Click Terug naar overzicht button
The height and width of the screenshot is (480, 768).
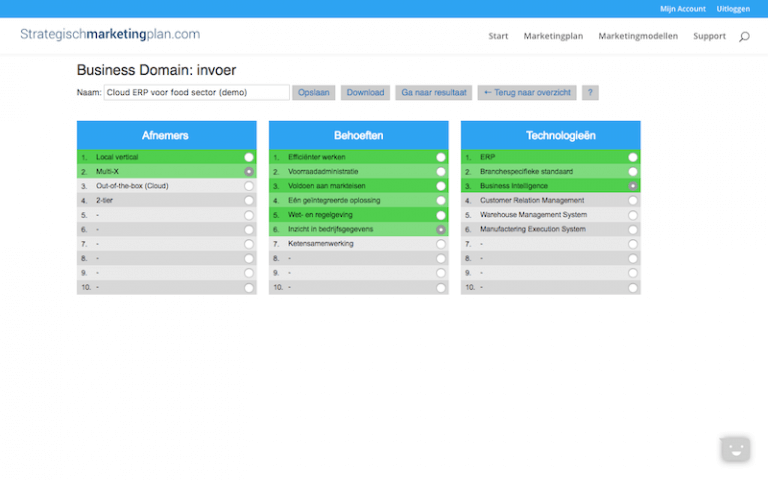point(527,93)
